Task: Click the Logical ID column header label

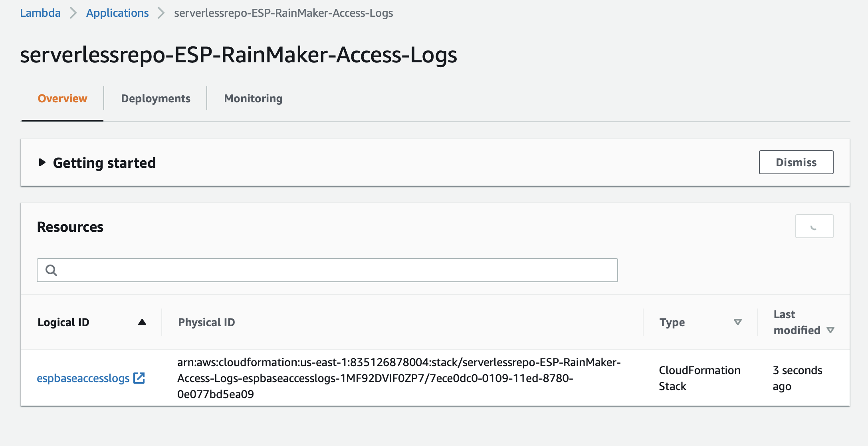Action: pyautogui.click(x=63, y=322)
